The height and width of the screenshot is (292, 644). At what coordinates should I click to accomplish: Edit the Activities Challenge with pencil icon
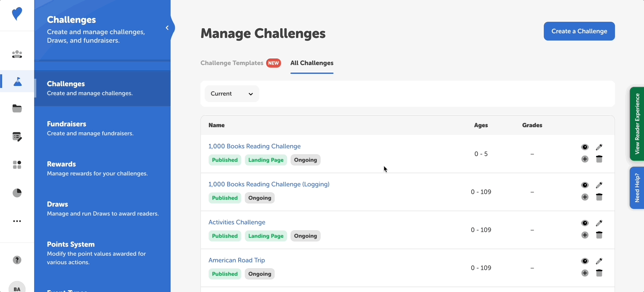(x=599, y=223)
